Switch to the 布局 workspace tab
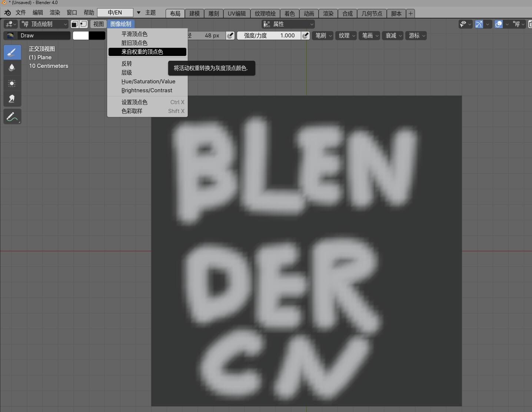The image size is (532, 412). pyautogui.click(x=175, y=14)
